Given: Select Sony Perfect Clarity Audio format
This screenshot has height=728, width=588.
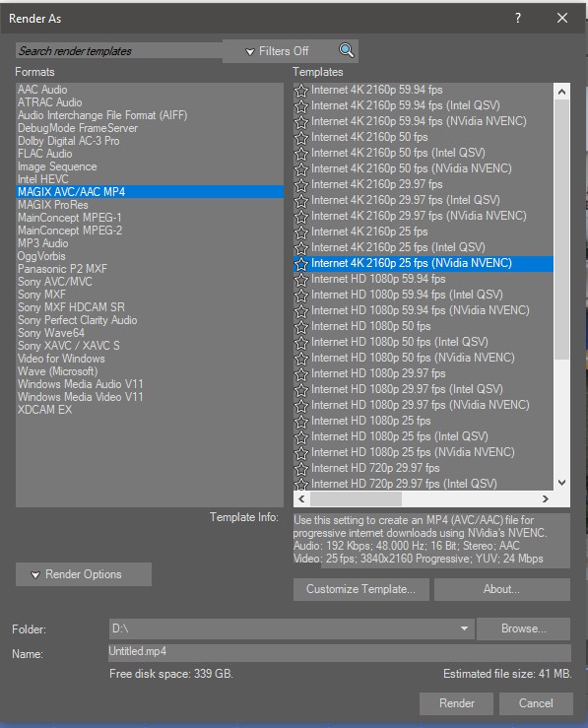Looking at the screenshot, I should [x=150, y=320].
